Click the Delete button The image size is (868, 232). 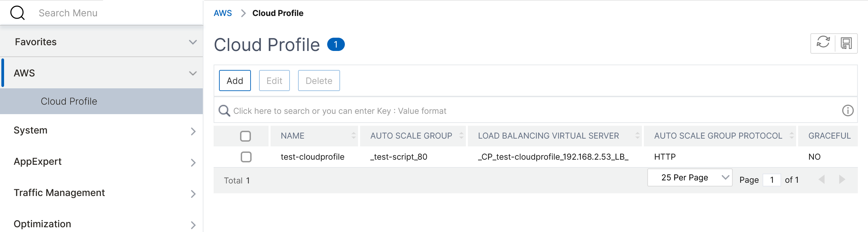click(319, 81)
